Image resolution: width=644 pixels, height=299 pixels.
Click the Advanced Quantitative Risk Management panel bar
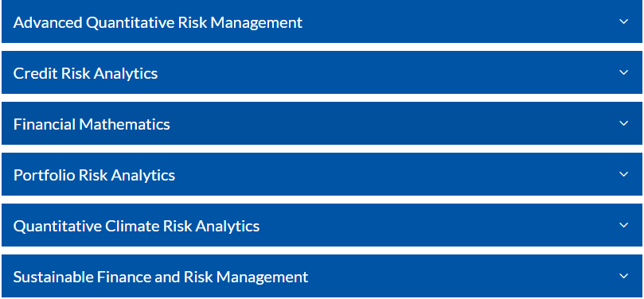[322, 21]
